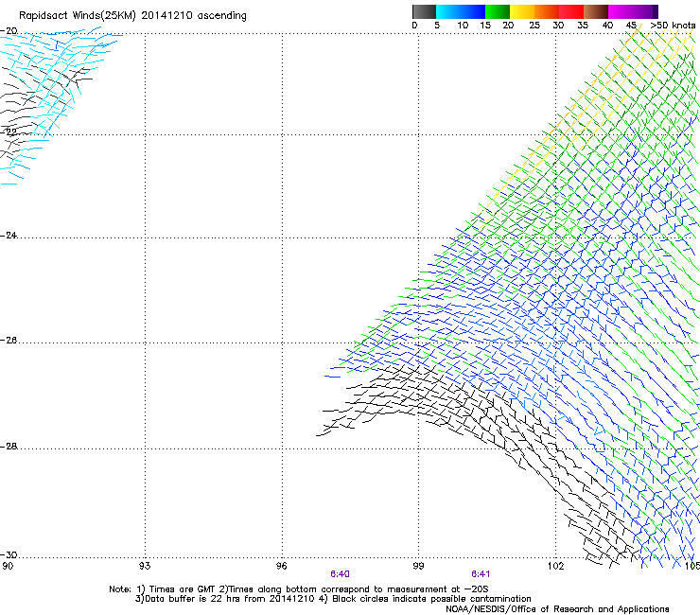Click the '-30' latitude axis label
Viewport: 700px width, 615px height.
pos(9,555)
